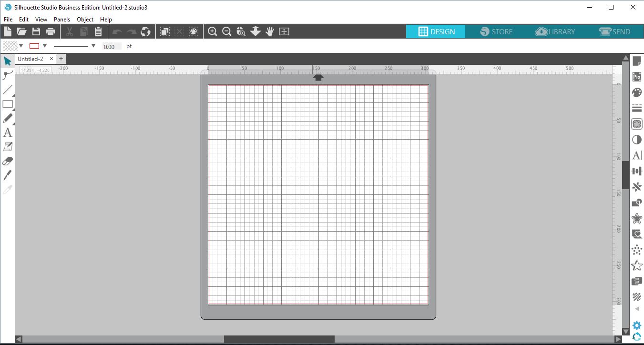
Task: Print the design with the printer icon
Action: pyautogui.click(x=50, y=31)
